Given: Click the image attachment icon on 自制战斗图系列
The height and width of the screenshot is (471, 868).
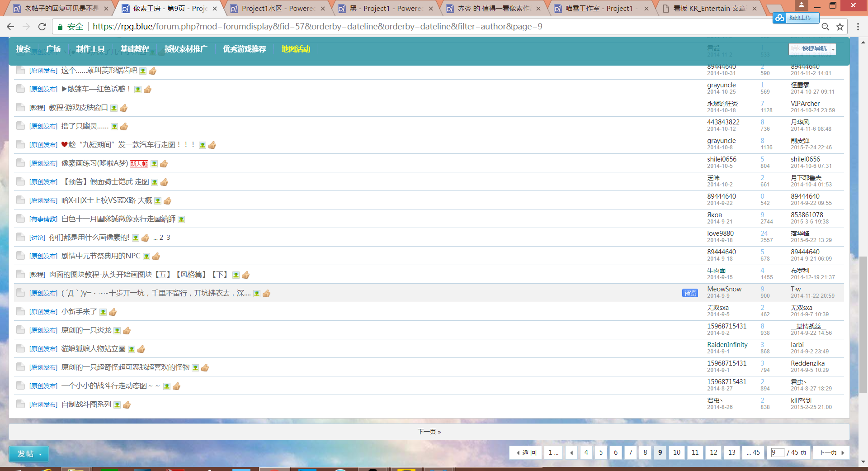Looking at the screenshot, I should click(x=117, y=405).
